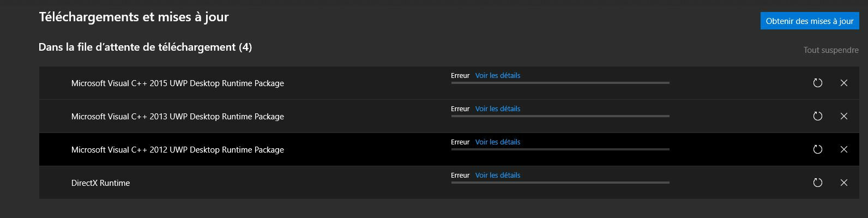Cancel the Visual C++ 2012 Runtime download

pyautogui.click(x=844, y=149)
